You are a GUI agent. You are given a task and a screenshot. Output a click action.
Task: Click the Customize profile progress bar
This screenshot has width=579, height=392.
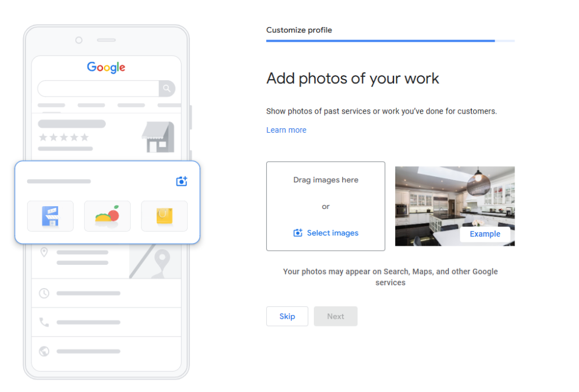click(390, 41)
